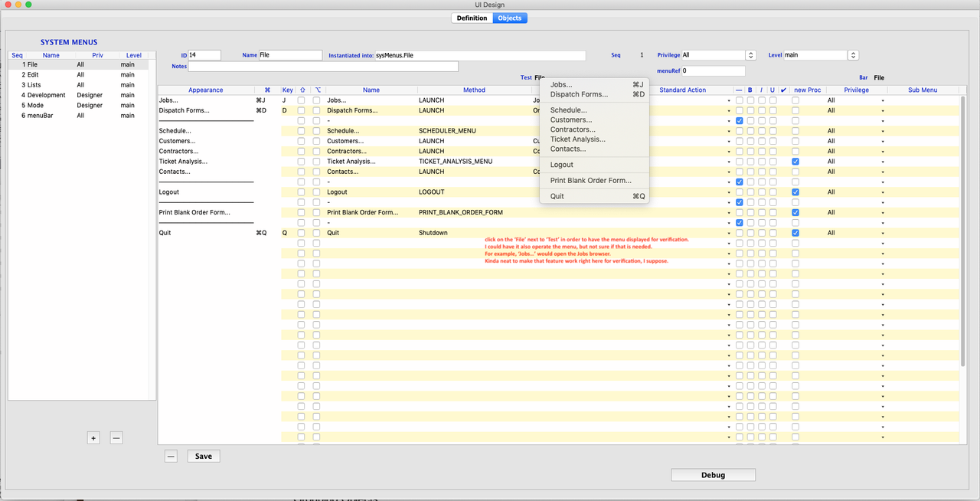Click the SCHEDULER_MENU method cell
Viewport: 980px width, 501px height.
point(474,131)
